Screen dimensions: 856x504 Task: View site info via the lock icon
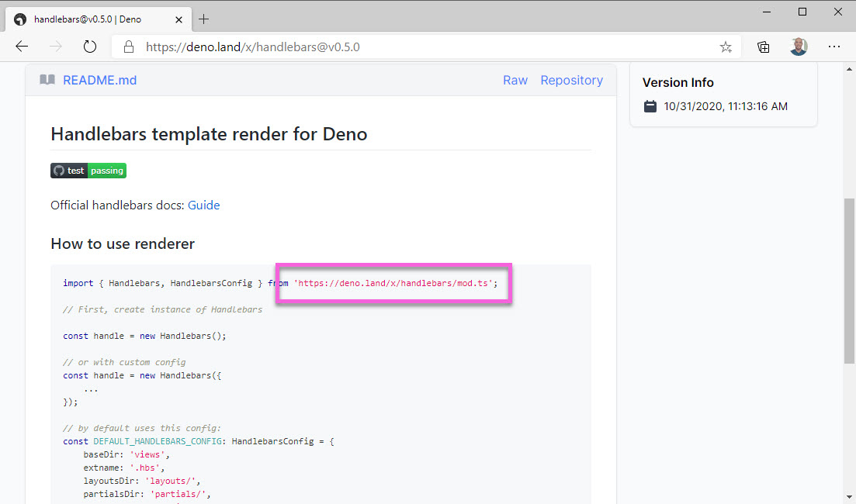click(x=130, y=47)
